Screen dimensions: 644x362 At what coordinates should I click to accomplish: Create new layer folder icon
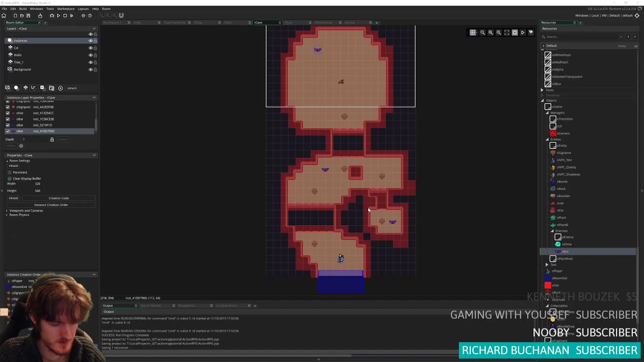51,88
